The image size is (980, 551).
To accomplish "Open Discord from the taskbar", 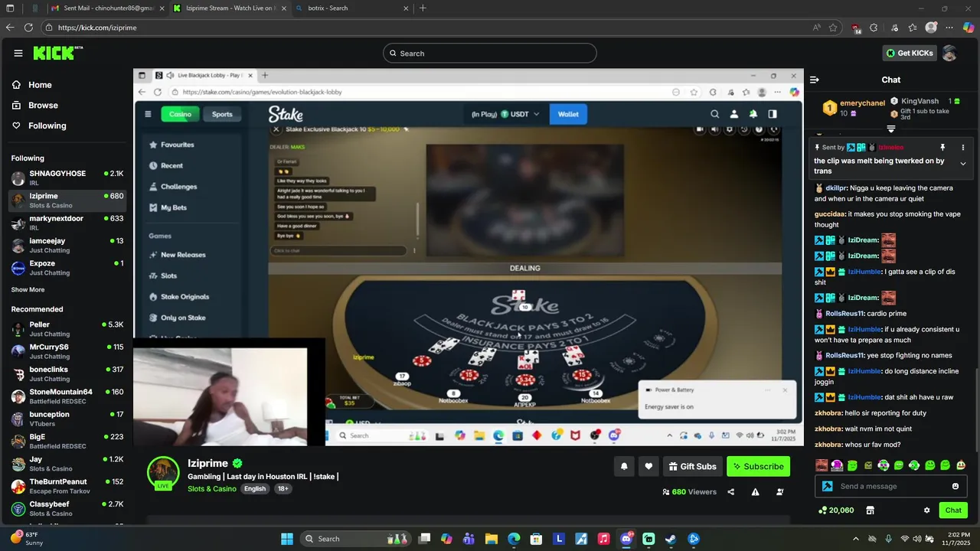I will pyautogui.click(x=626, y=539).
